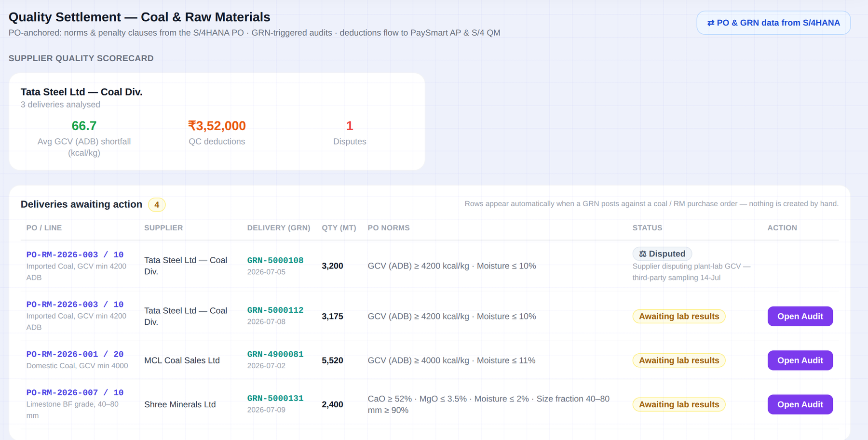Click GCV (ADB) ≥ 4000 kcal/kg norms text
Viewport: 868px width, 440px height.
(451, 360)
